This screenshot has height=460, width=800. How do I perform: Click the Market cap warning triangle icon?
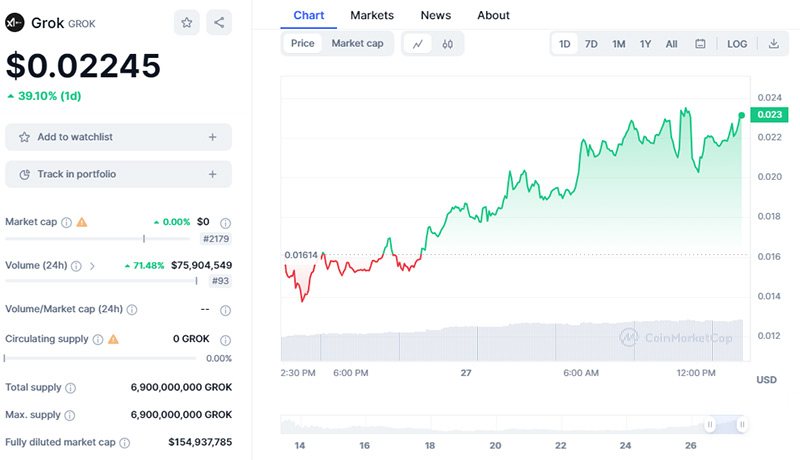[82, 222]
